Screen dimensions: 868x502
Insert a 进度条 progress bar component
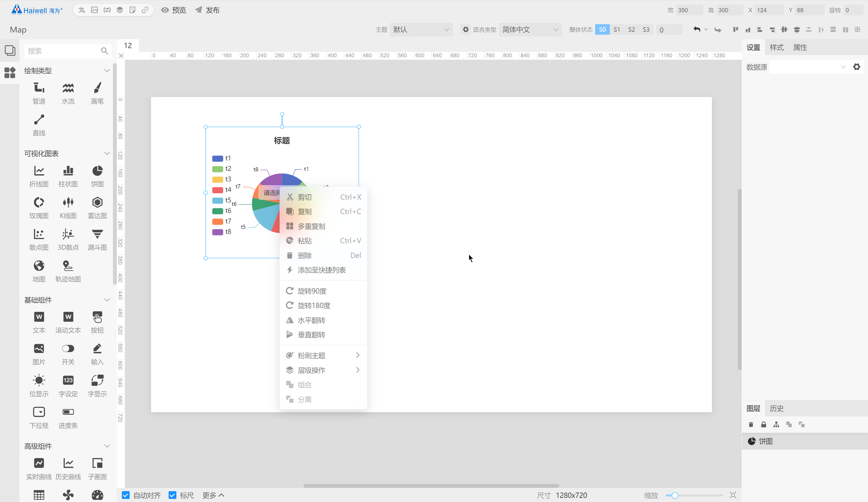(68, 417)
